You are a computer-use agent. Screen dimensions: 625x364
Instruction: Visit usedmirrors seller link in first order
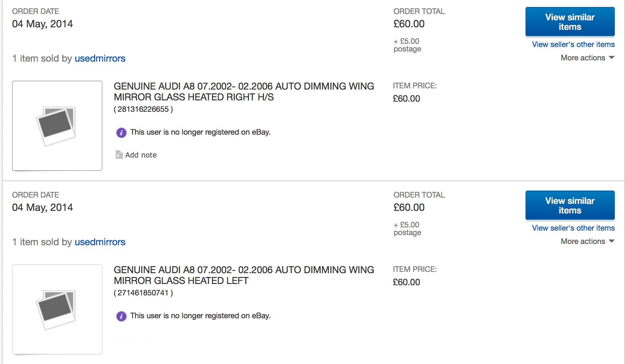[x=100, y=58]
